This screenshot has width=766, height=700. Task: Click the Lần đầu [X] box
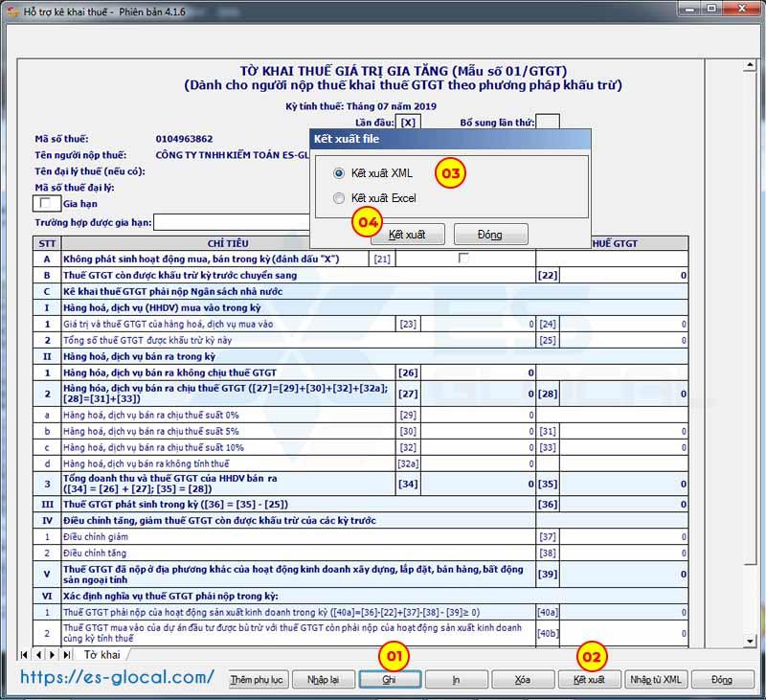(408, 122)
